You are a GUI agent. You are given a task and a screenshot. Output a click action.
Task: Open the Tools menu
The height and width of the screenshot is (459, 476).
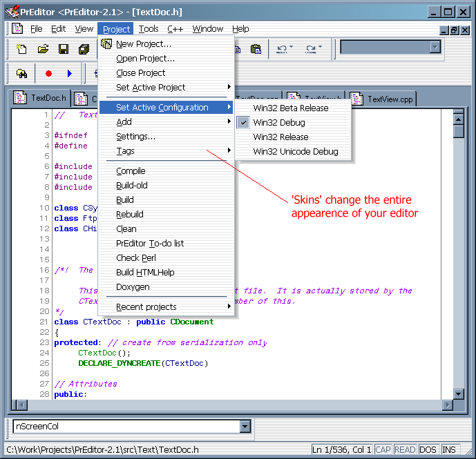tap(149, 29)
